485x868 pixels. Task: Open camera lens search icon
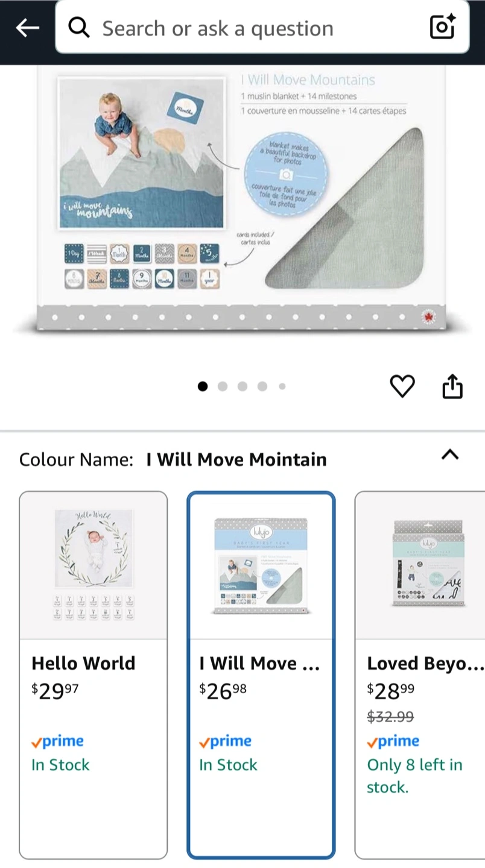point(442,27)
